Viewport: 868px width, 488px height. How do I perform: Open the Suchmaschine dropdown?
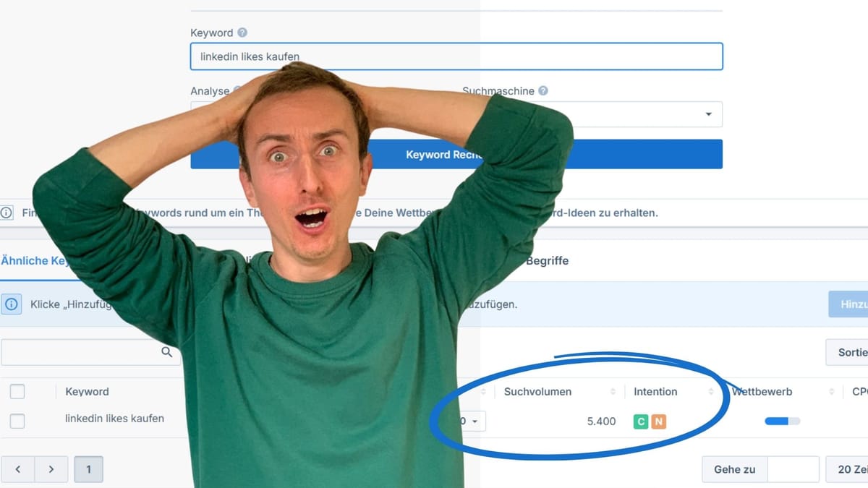[707, 114]
